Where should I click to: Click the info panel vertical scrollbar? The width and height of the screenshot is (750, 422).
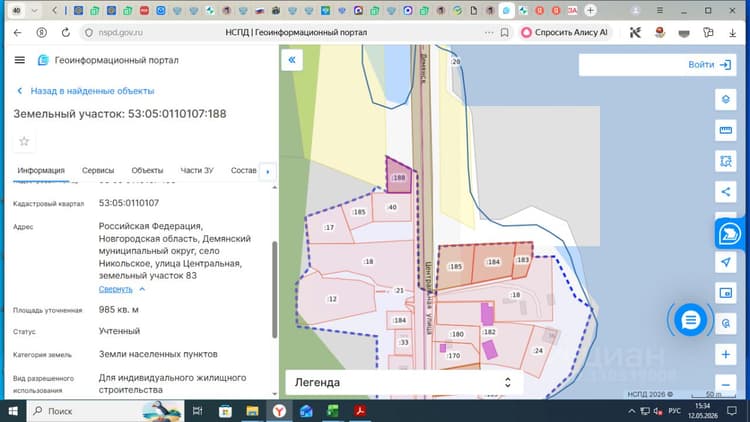(275, 289)
